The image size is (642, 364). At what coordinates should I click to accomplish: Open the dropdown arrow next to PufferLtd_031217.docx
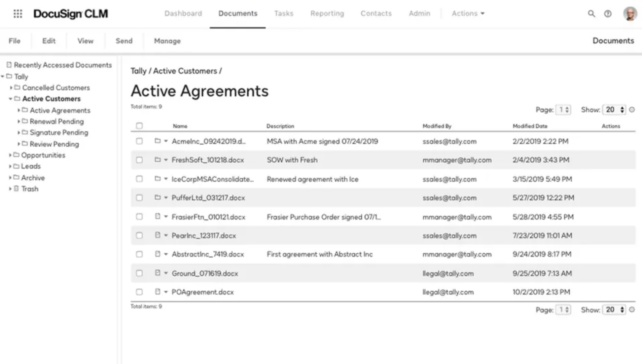pyautogui.click(x=166, y=198)
